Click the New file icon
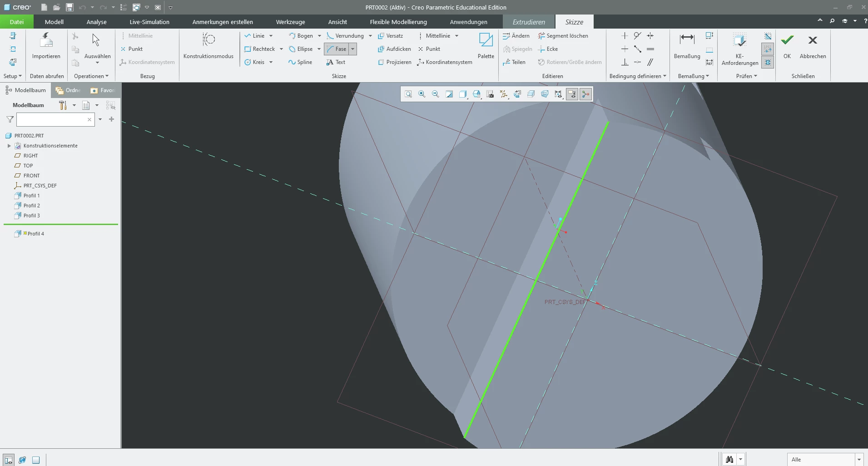This screenshot has height=466, width=868. (x=44, y=7)
